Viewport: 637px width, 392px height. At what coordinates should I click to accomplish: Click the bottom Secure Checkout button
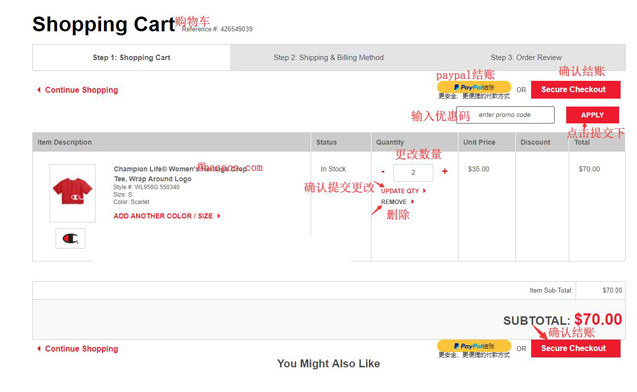(576, 349)
